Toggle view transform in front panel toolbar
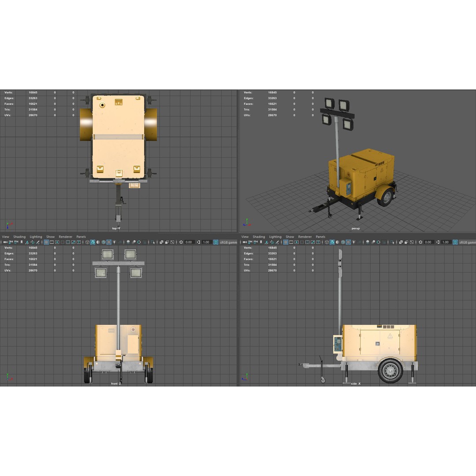476x476 pixels. tap(216, 242)
